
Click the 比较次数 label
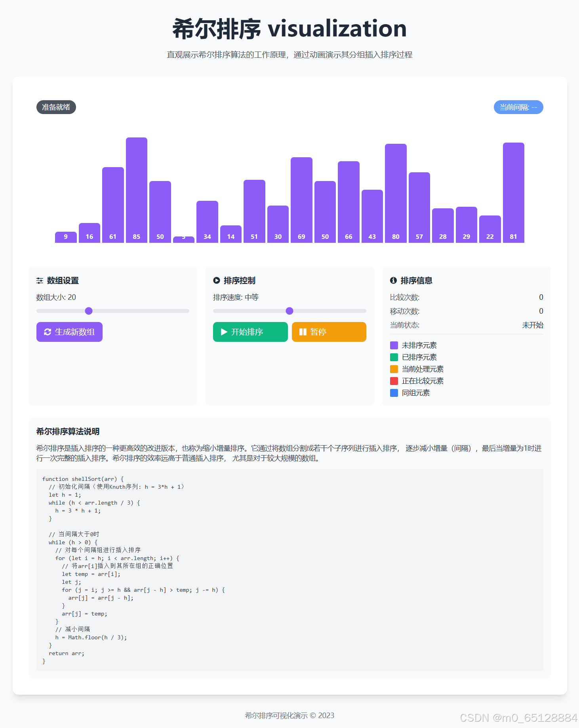coord(405,297)
